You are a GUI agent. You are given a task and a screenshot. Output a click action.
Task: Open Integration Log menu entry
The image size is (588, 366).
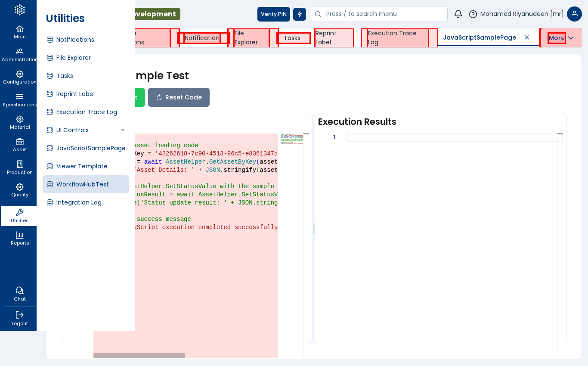pyautogui.click(x=79, y=202)
